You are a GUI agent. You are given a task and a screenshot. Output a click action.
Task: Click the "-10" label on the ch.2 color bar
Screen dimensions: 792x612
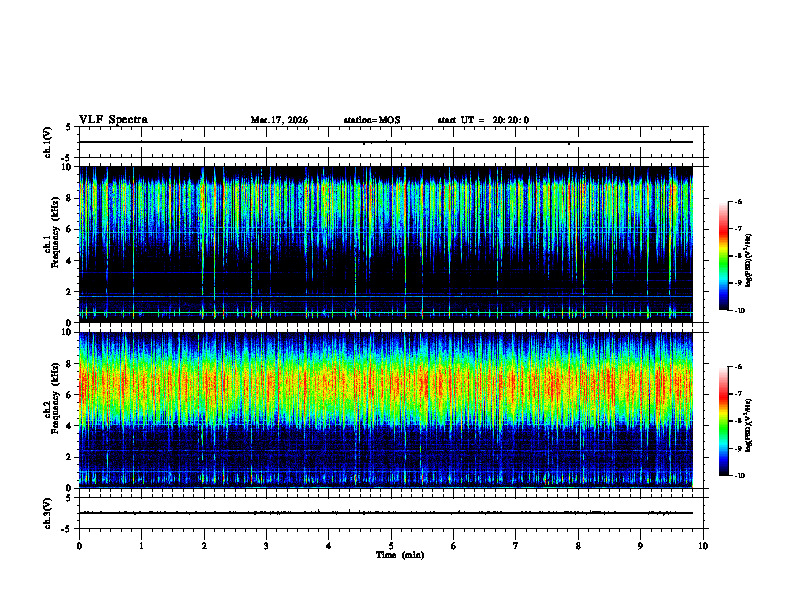coord(740,476)
